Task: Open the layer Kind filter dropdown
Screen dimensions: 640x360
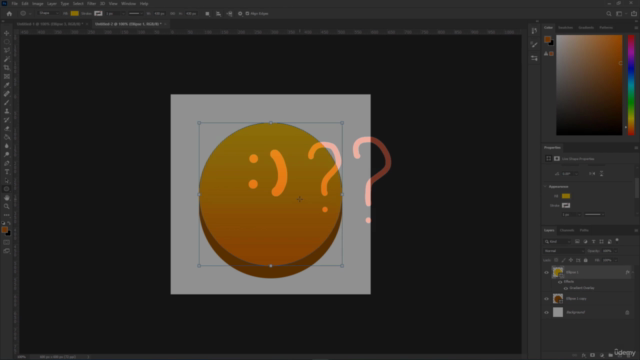Action: pyautogui.click(x=557, y=242)
